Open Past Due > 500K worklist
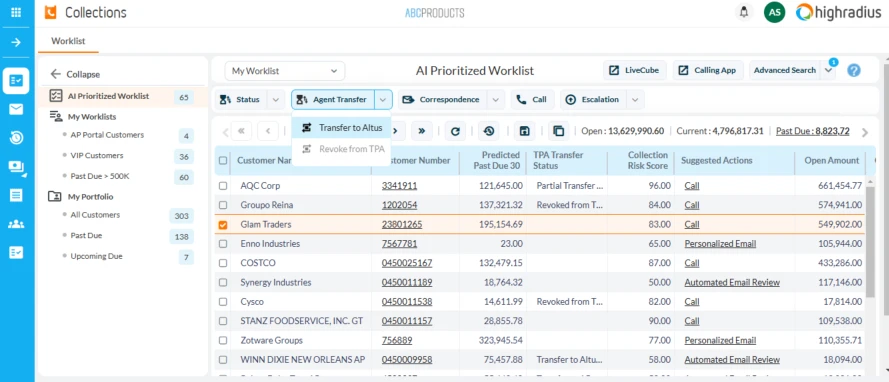The height and width of the screenshot is (382, 889). [x=100, y=176]
